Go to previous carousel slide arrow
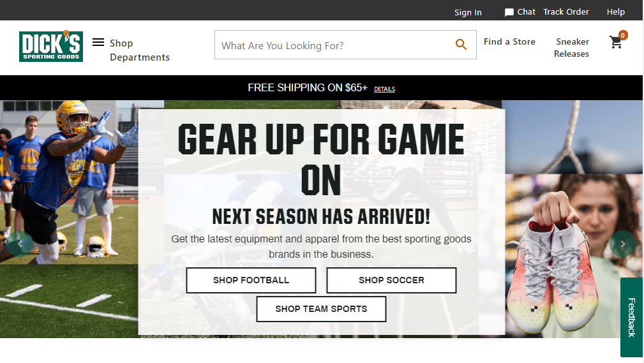 20,244
